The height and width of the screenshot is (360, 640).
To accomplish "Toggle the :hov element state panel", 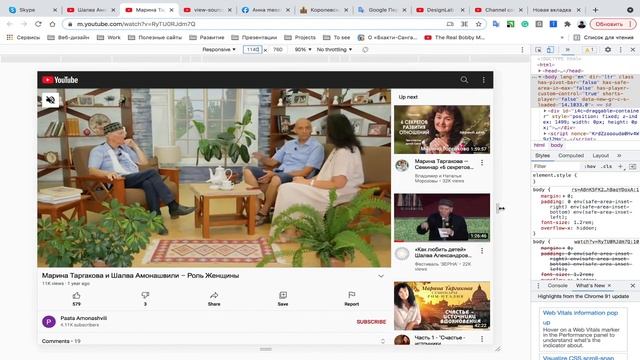I will pyautogui.click(x=590, y=167).
